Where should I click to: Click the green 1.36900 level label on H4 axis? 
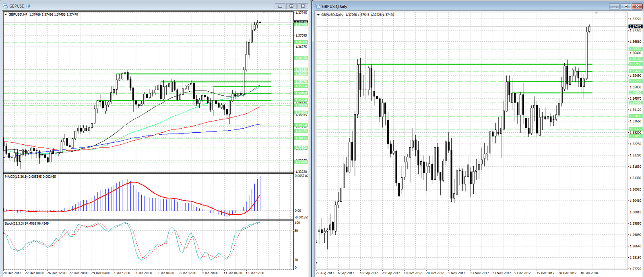tap(301, 42)
